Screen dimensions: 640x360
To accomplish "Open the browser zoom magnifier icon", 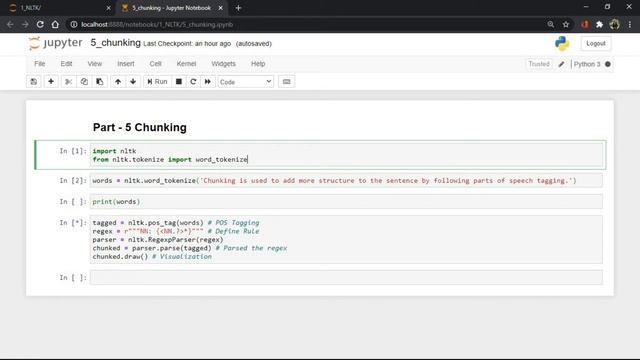I will (x=551, y=24).
